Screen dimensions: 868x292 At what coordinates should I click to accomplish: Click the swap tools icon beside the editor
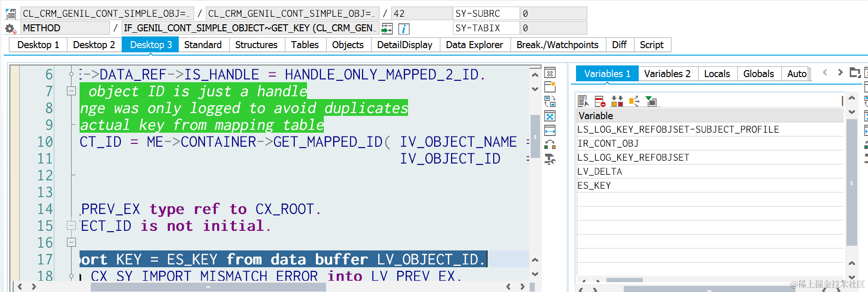point(550,101)
